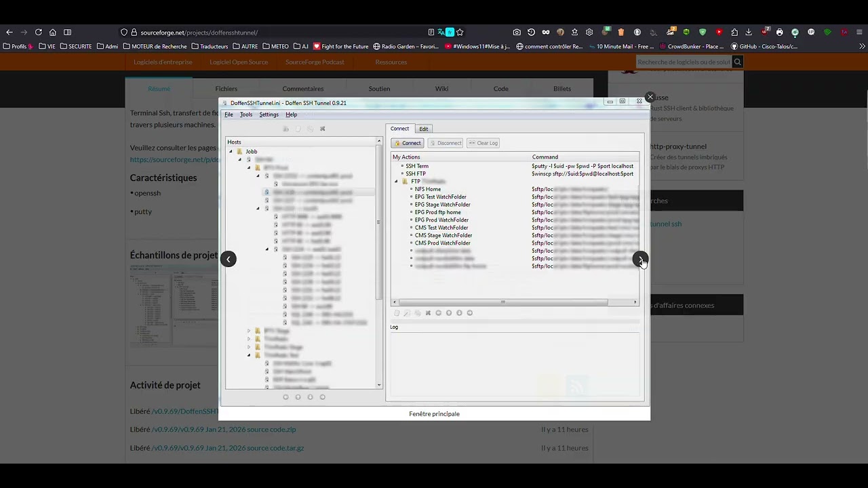Go to the previous screenshot in lightbox

click(x=229, y=259)
